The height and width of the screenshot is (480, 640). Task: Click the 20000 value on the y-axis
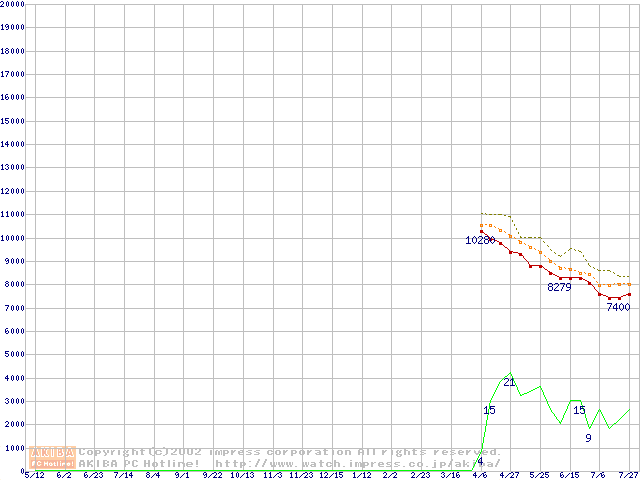tap(13, 4)
